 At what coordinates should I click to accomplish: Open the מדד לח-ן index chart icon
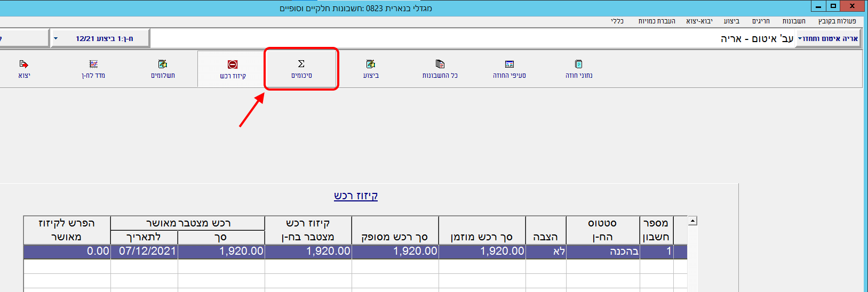[93, 69]
